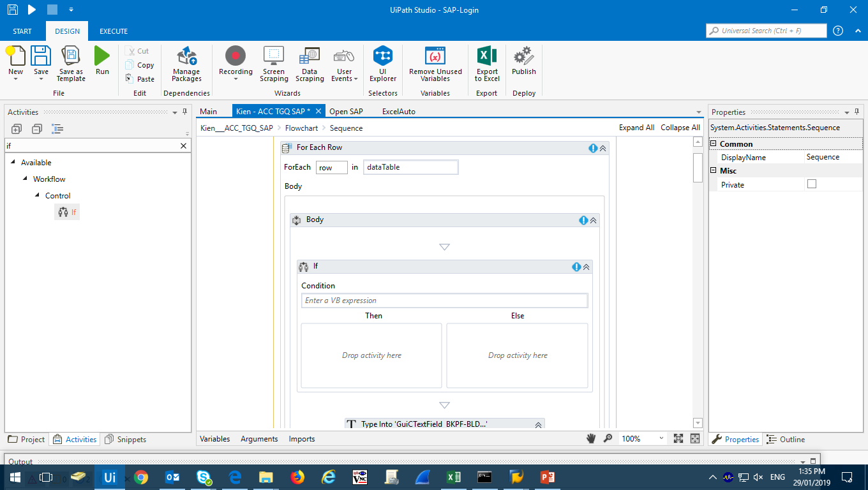Screen dimensions: 868x490
Task: Open Manage Packages
Action: 186,56
